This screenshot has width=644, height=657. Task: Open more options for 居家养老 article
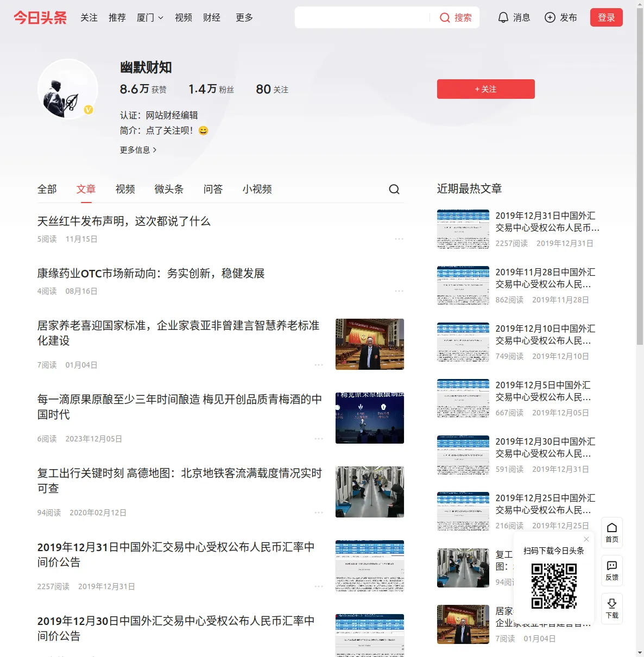click(319, 365)
